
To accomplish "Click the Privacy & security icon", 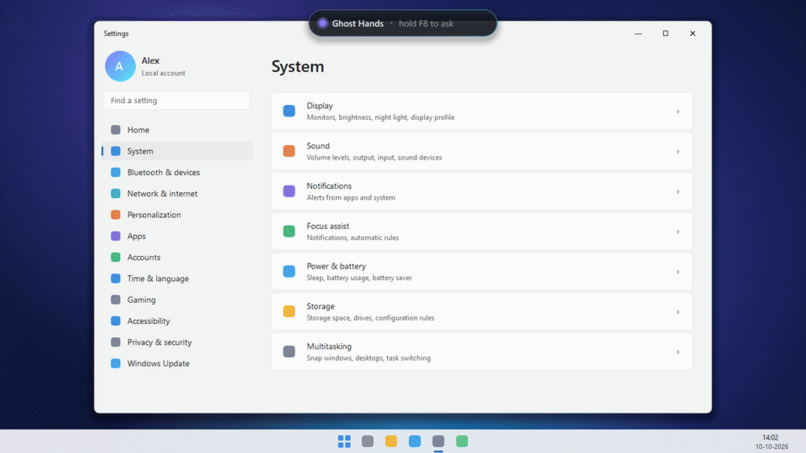I will coord(116,342).
